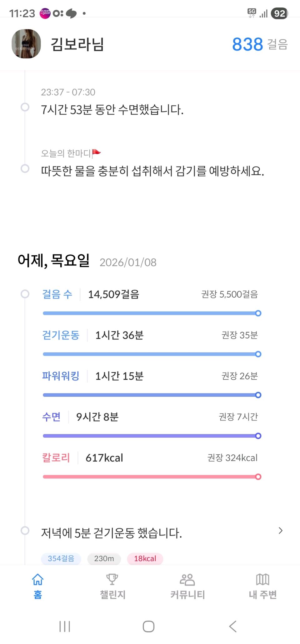Select the 커뮤니티 tab label
This screenshot has height=644, width=300.
pos(187,594)
